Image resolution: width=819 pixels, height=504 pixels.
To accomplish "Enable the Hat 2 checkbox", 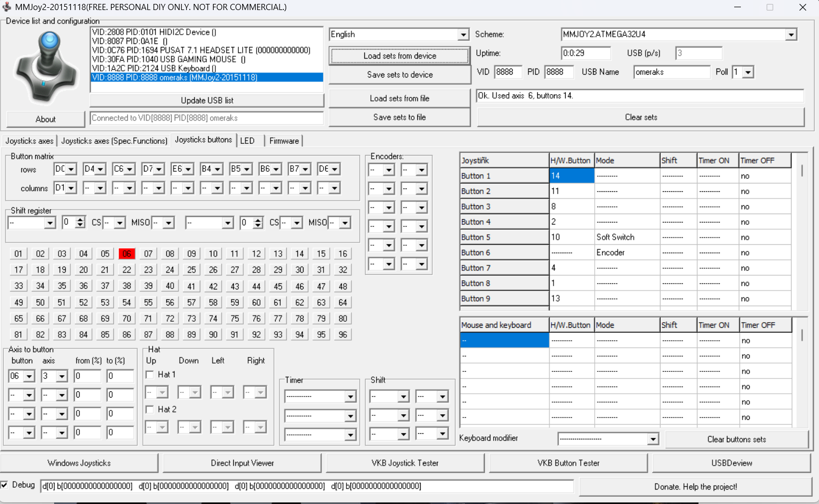I will coord(150,409).
